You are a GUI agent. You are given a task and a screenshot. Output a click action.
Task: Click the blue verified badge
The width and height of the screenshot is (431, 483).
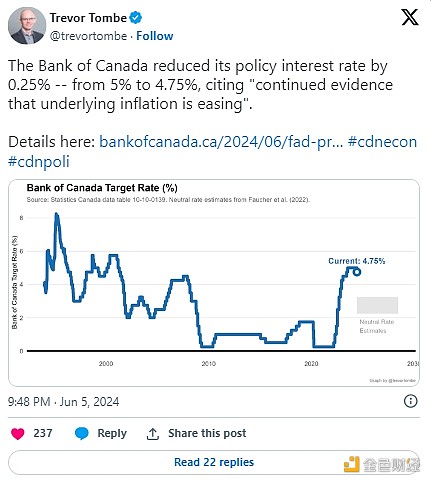pos(135,17)
